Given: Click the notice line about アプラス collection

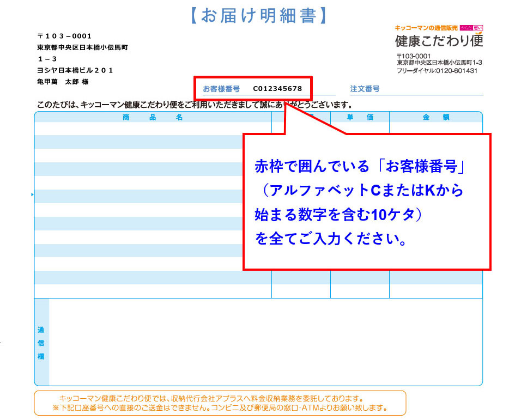Looking at the screenshot, I should tap(211, 399).
